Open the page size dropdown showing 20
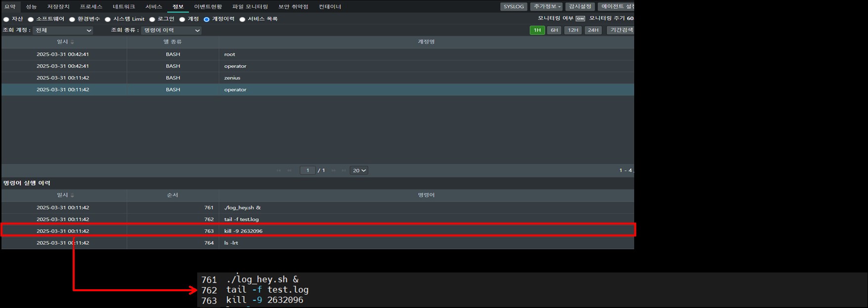The image size is (868, 308). pyautogui.click(x=359, y=170)
